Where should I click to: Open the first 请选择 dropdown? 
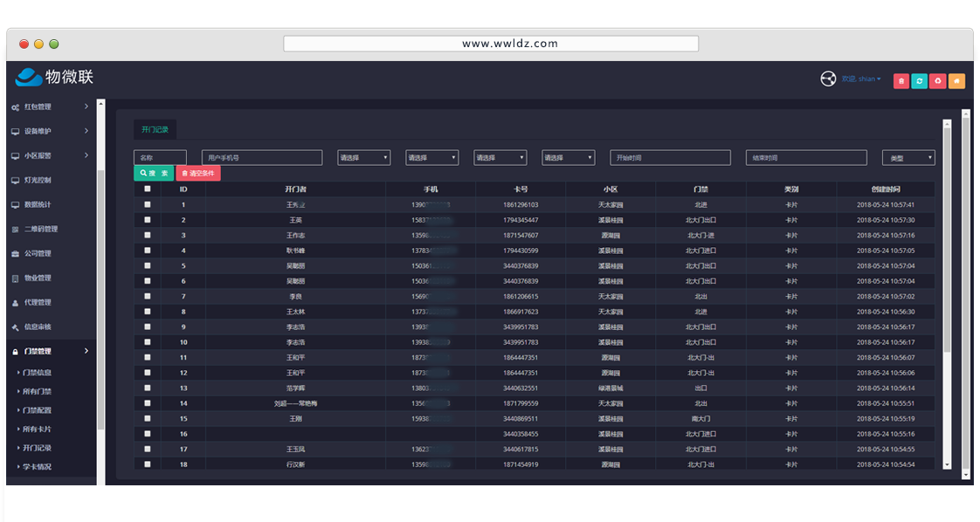pos(363,158)
